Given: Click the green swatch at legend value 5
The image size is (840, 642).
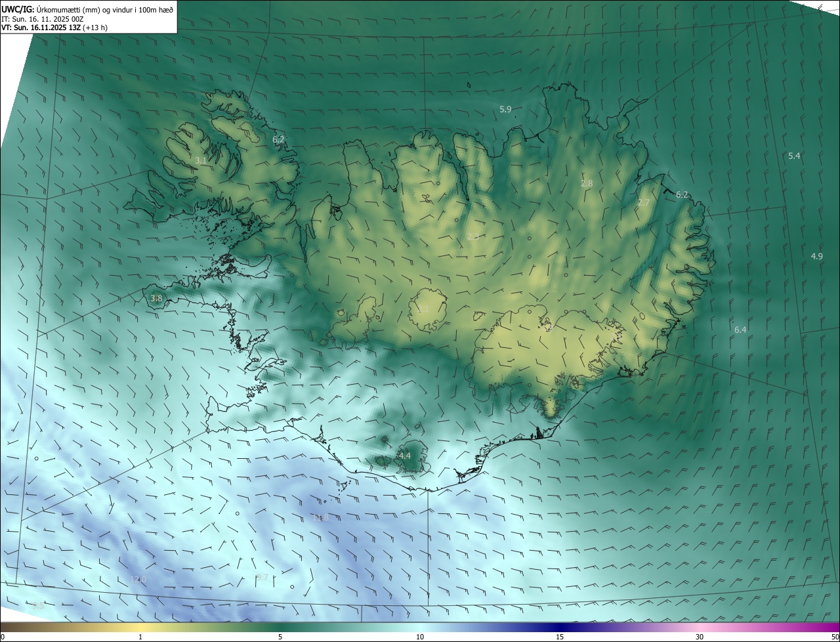Looking at the screenshot, I should click(x=280, y=627).
